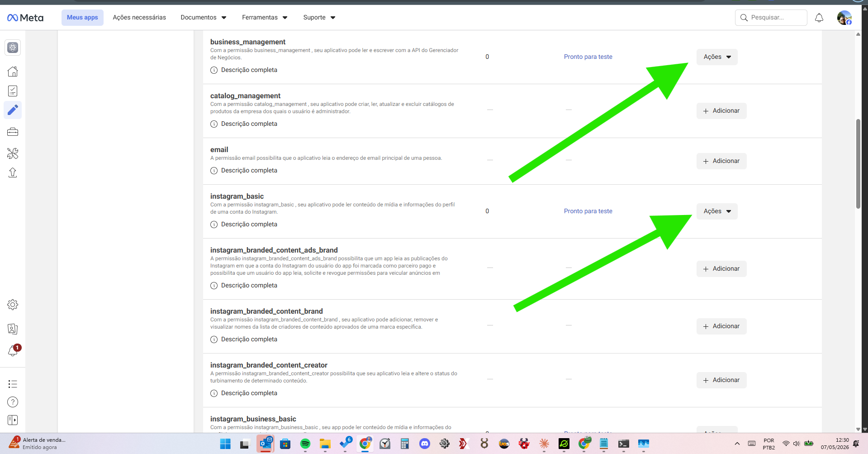Open Discord from the taskbar
The width and height of the screenshot is (868, 454).
coord(425,444)
